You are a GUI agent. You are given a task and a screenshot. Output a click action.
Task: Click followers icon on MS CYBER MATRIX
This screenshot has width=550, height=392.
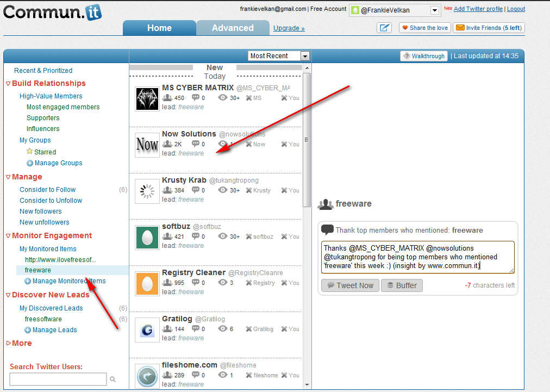[167, 97]
